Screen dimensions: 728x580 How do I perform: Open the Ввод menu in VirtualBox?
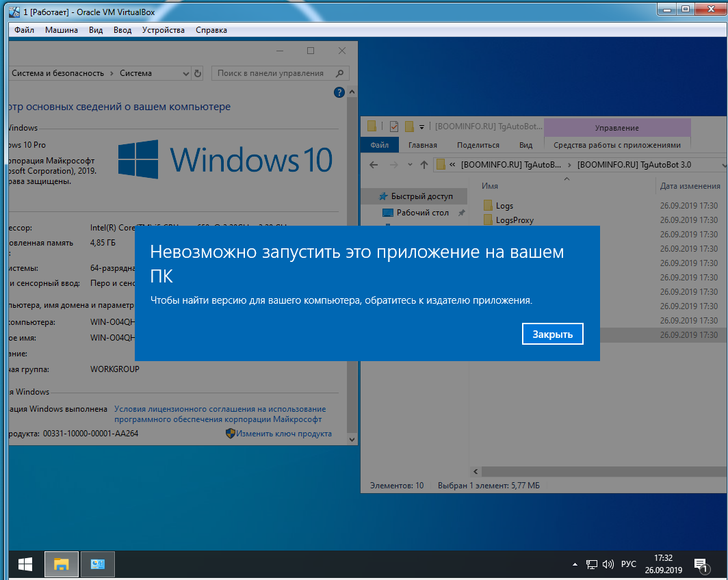click(x=122, y=30)
